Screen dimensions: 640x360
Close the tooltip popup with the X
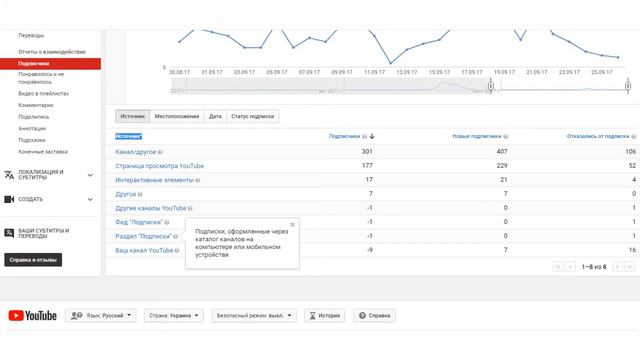292,224
